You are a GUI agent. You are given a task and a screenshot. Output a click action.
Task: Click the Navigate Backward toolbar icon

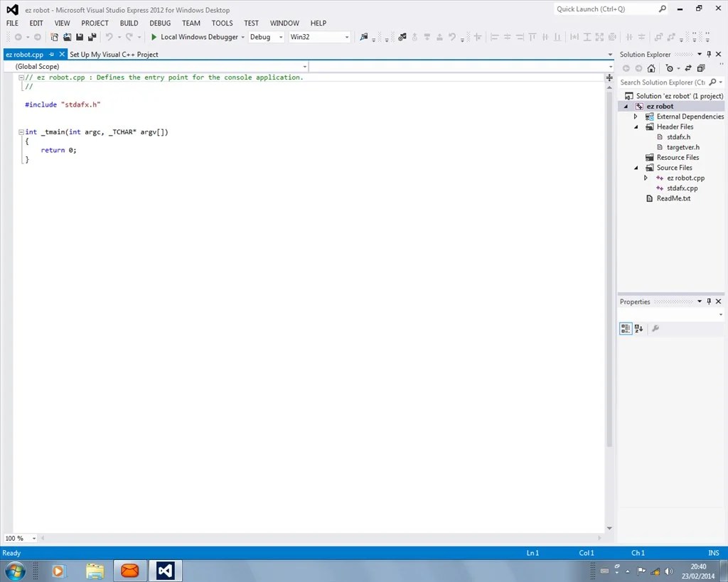(18, 37)
